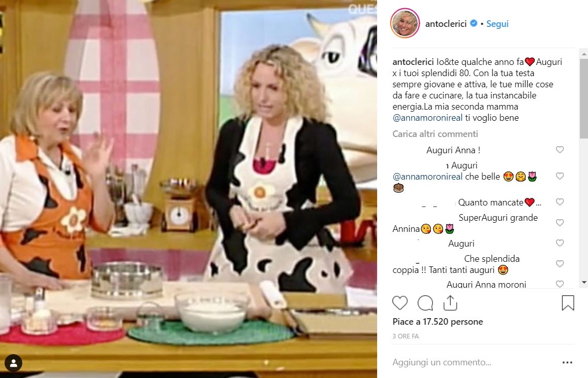
Task: Open the comment bubble icon
Action: click(425, 303)
